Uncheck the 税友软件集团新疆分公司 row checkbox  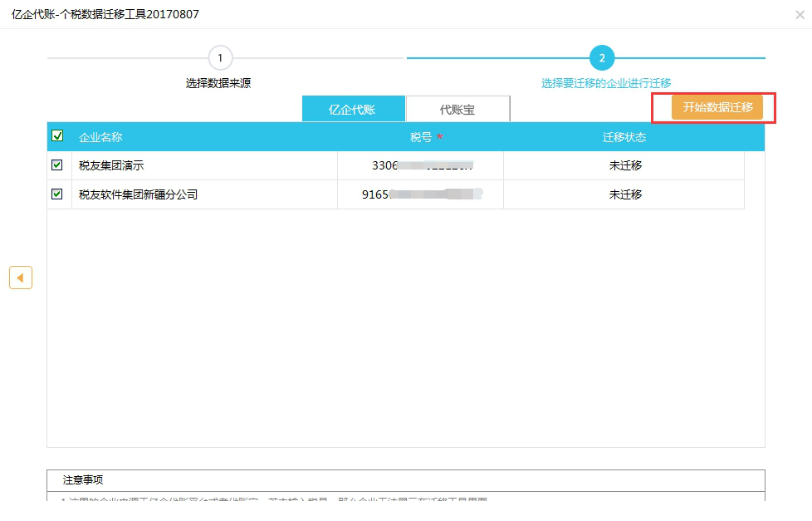(x=56, y=194)
